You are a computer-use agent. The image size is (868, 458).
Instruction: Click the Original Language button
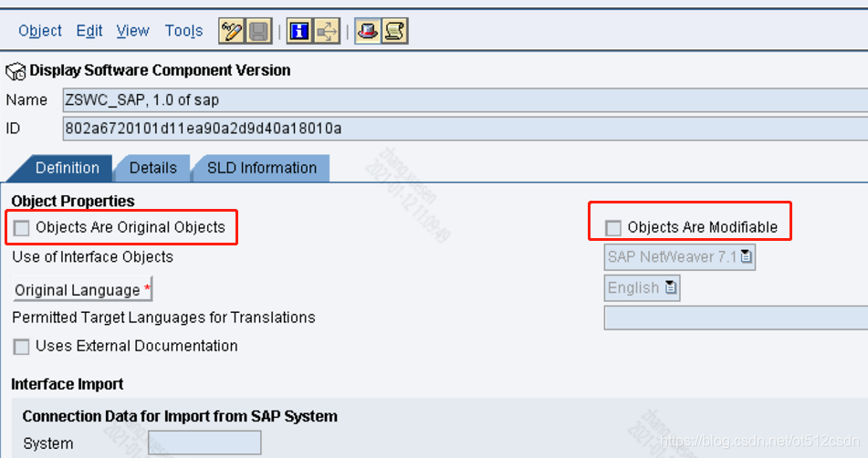coord(82,289)
